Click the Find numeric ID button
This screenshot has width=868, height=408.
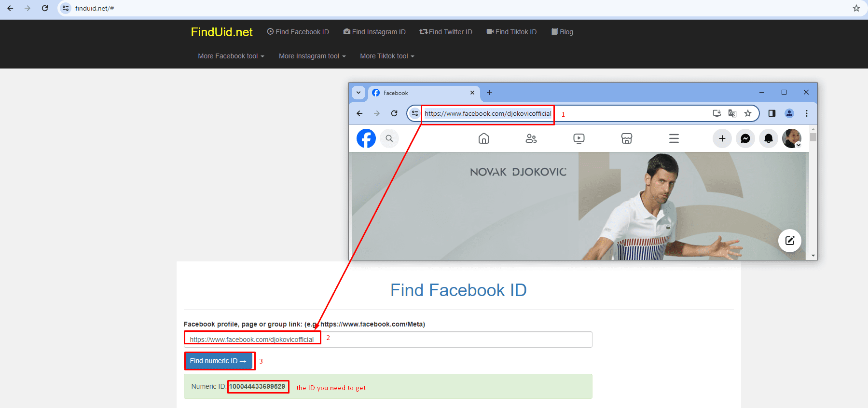click(x=219, y=361)
